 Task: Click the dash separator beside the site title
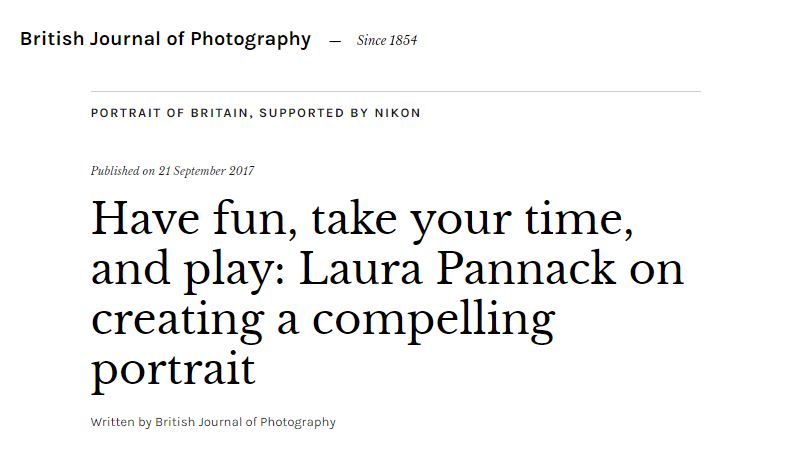335,41
